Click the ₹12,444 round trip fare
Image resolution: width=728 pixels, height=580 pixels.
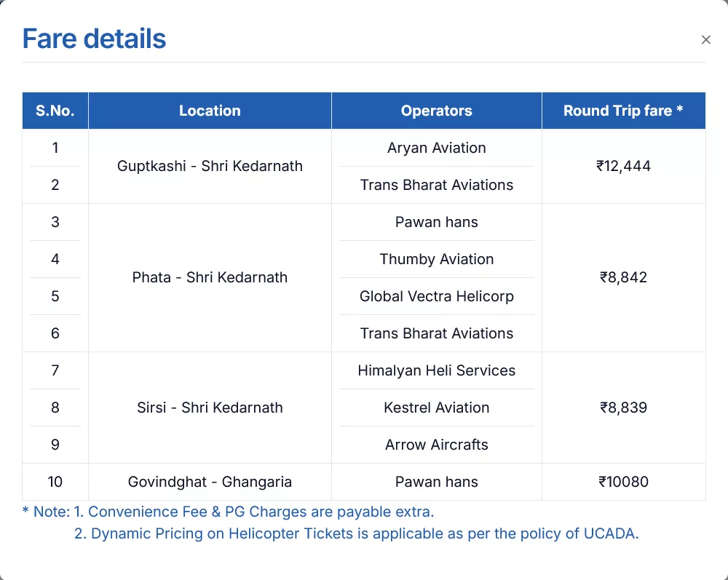[x=623, y=166]
